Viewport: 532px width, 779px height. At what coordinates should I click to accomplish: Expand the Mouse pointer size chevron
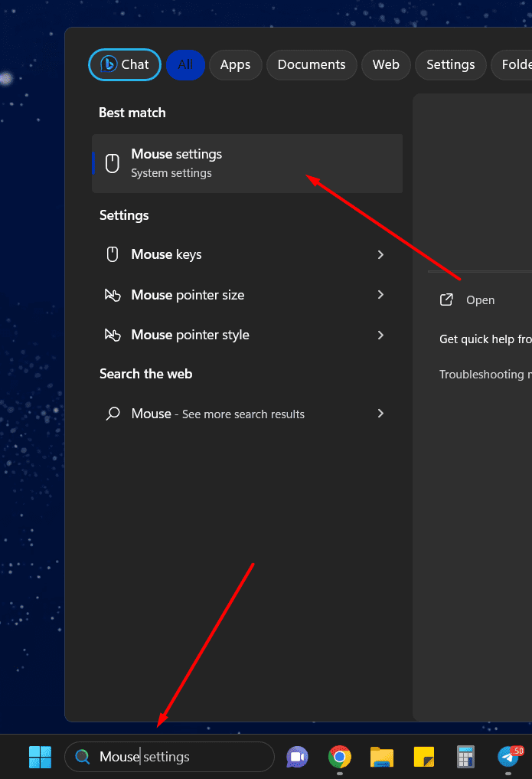point(380,295)
